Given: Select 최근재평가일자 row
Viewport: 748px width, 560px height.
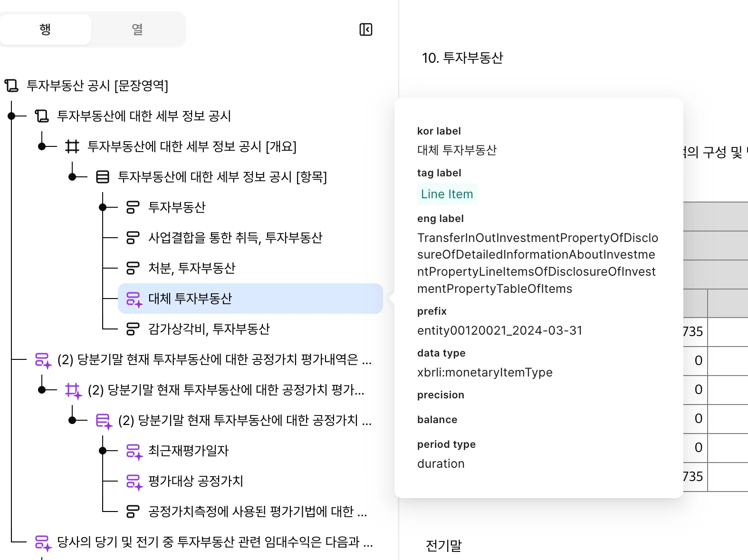Looking at the screenshot, I should coord(189,451).
